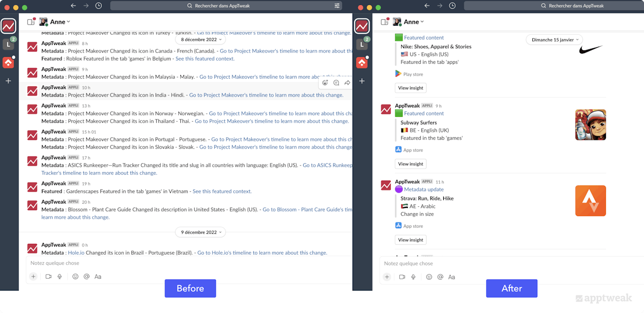The image size is (644, 313).
Task: Mention a teammate using the @ icon
Action: (x=86, y=277)
